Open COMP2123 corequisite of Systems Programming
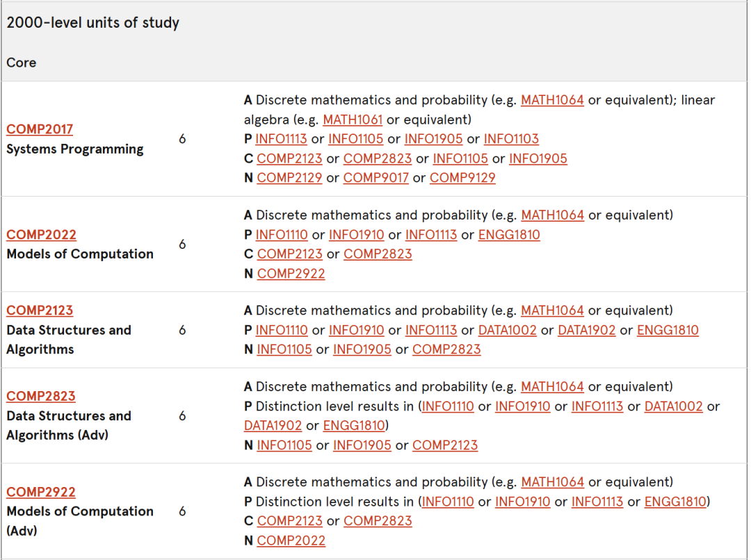The image size is (751, 560). (x=289, y=158)
